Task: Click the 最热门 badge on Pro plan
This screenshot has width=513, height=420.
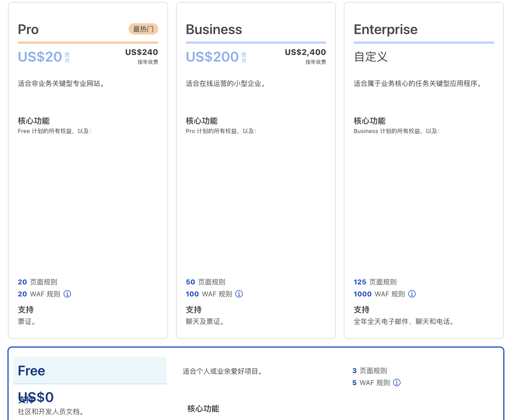Action: (x=143, y=29)
